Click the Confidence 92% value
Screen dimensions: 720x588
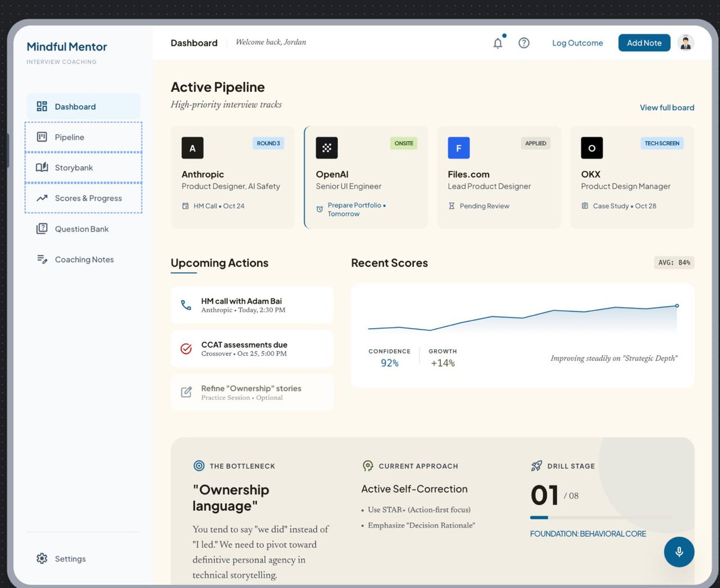tap(389, 363)
